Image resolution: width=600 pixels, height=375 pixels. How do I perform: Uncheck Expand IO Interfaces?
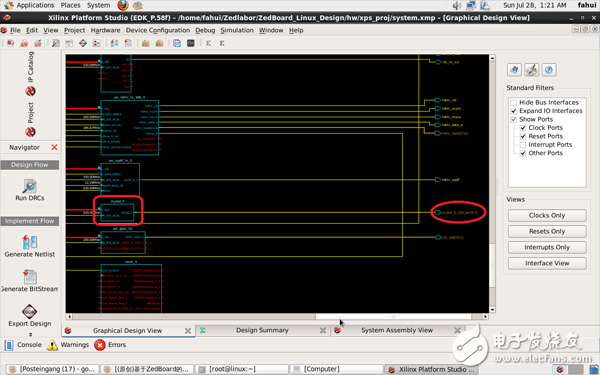(514, 111)
